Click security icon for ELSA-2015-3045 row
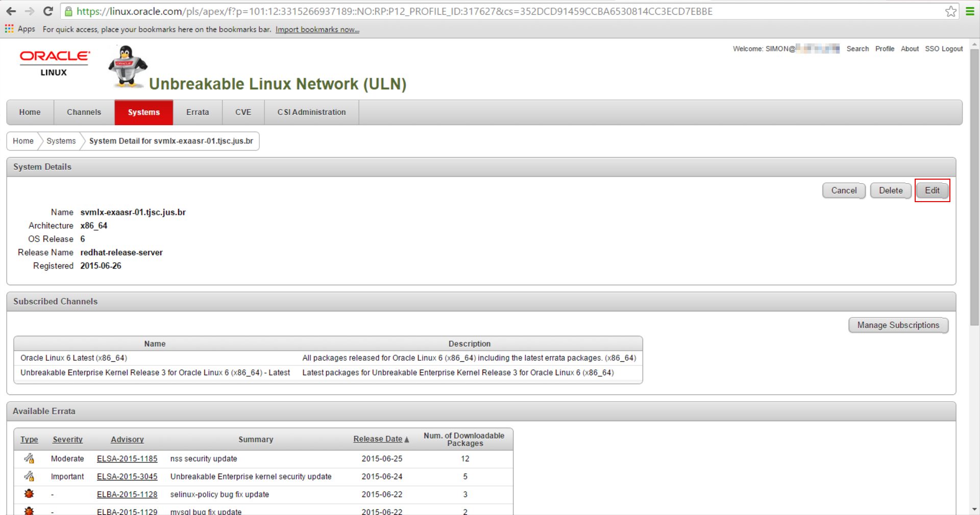The height and width of the screenshot is (515, 980). coord(29,476)
